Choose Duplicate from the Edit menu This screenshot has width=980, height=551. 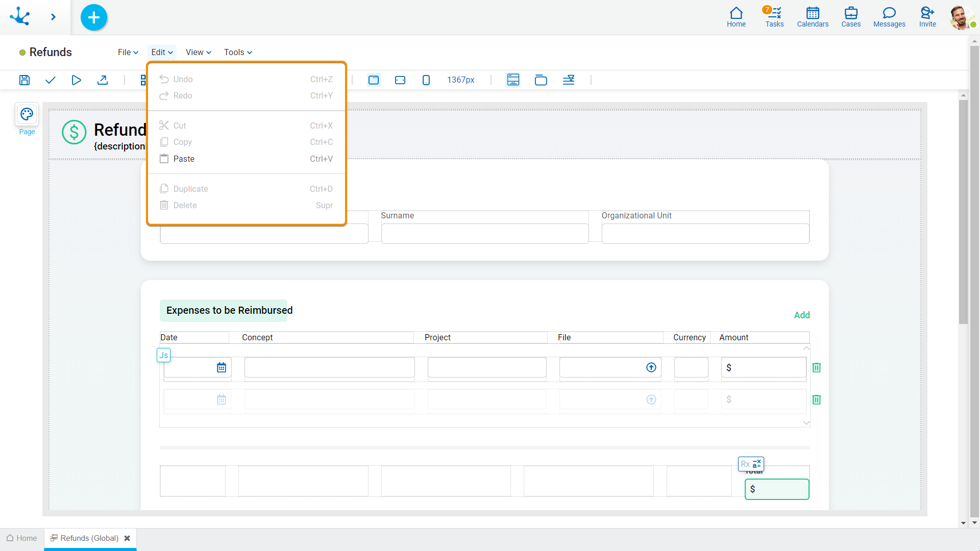(246, 189)
